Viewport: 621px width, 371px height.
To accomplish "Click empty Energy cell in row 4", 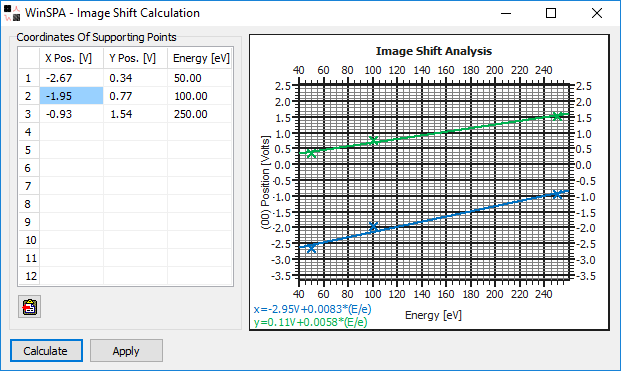I will point(200,132).
